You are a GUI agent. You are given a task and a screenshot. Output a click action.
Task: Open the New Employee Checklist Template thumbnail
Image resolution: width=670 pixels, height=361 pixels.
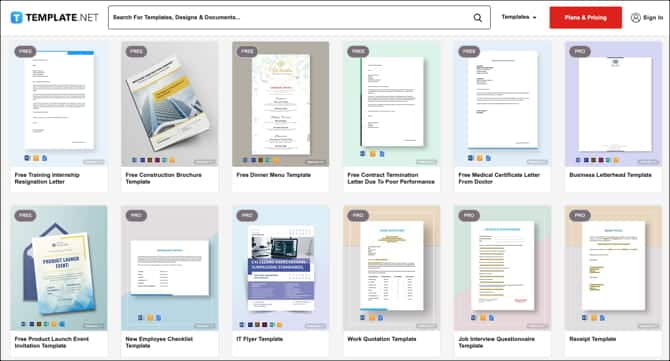point(170,268)
